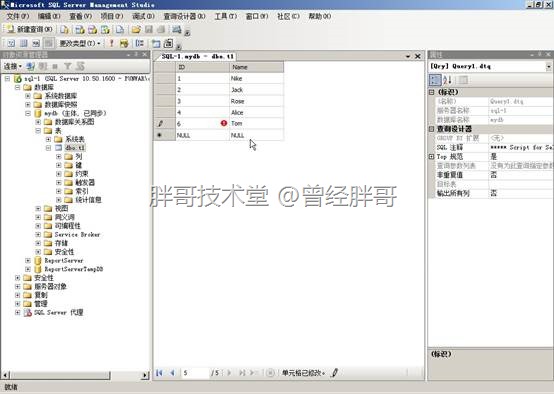Open the Help menu
The height and width of the screenshot is (394, 554).
point(320,16)
